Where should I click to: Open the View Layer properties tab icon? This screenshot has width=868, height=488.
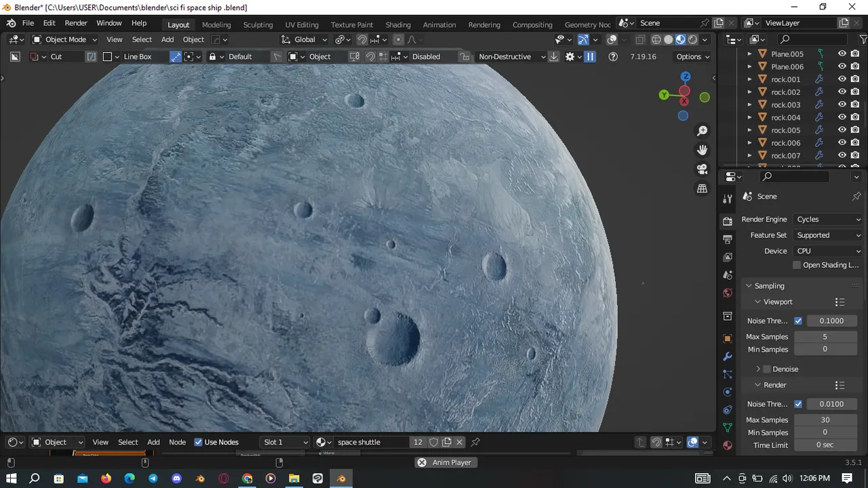click(x=728, y=257)
